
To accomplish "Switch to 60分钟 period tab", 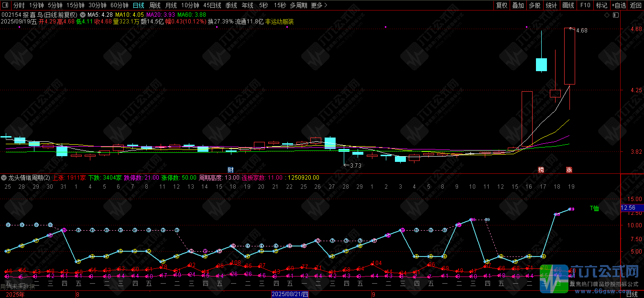I will coord(120,5).
